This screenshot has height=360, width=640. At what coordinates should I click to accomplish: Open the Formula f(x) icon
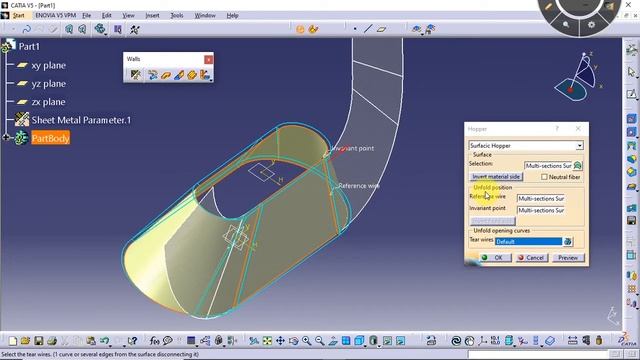[x=154, y=340]
